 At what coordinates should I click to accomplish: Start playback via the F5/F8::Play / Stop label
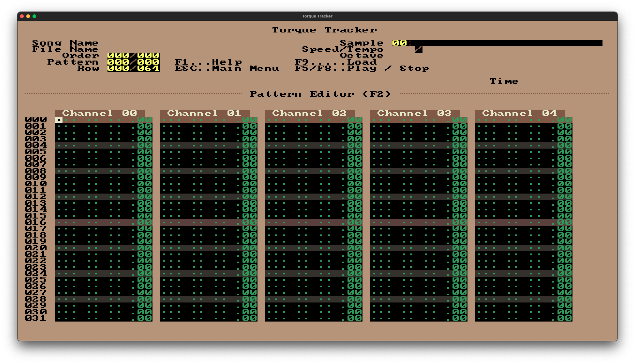tap(362, 68)
